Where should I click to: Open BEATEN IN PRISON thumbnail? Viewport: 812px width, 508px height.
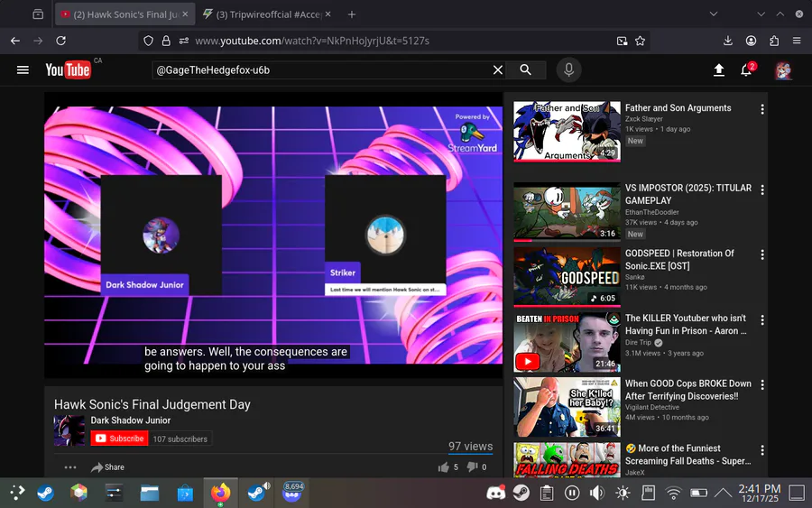567,342
